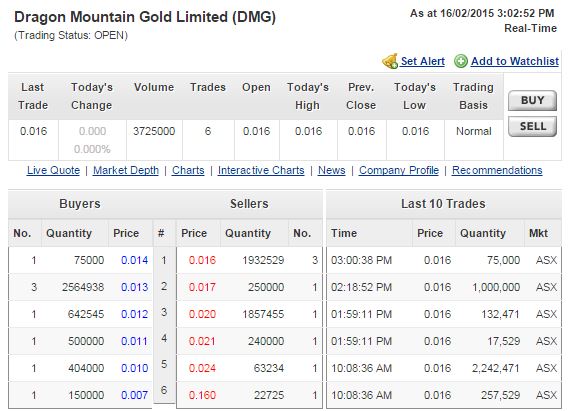Click the 0.160 seller price
The width and height of the screenshot is (568, 411).
pos(202,395)
